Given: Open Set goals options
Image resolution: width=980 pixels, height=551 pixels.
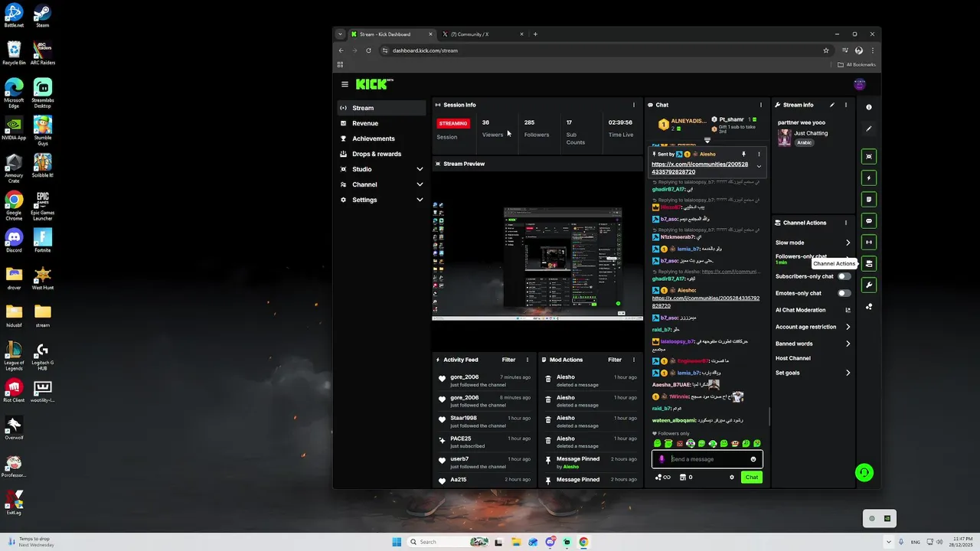Looking at the screenshot, I should (812, 373).
